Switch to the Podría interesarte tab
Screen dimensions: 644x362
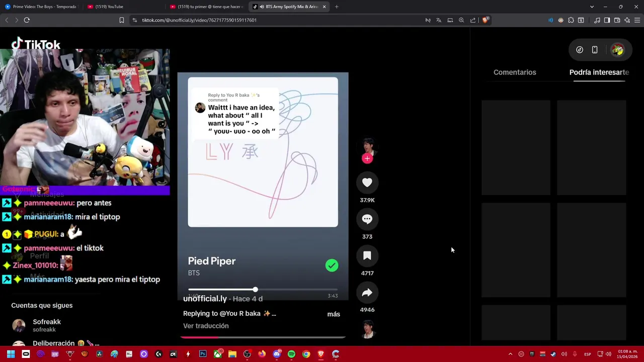[x=599, y=72]
